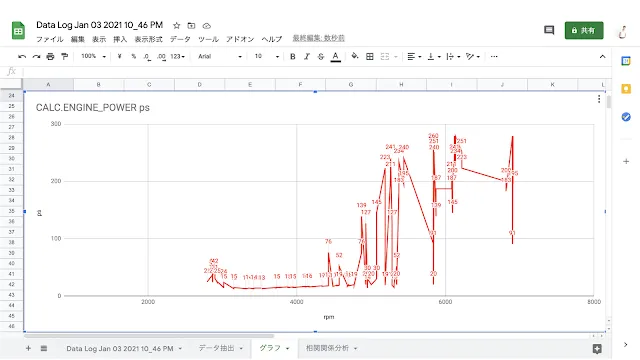640x360 pixels.
Task: Select column F header
Action: click(x=300, y=84)
